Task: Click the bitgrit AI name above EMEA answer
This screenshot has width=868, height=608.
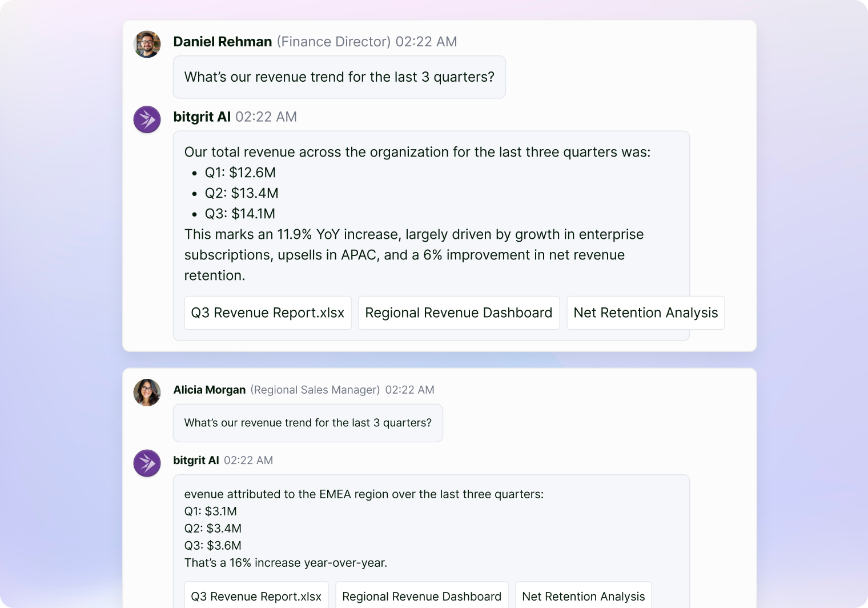Action: [x=196, y=460]
